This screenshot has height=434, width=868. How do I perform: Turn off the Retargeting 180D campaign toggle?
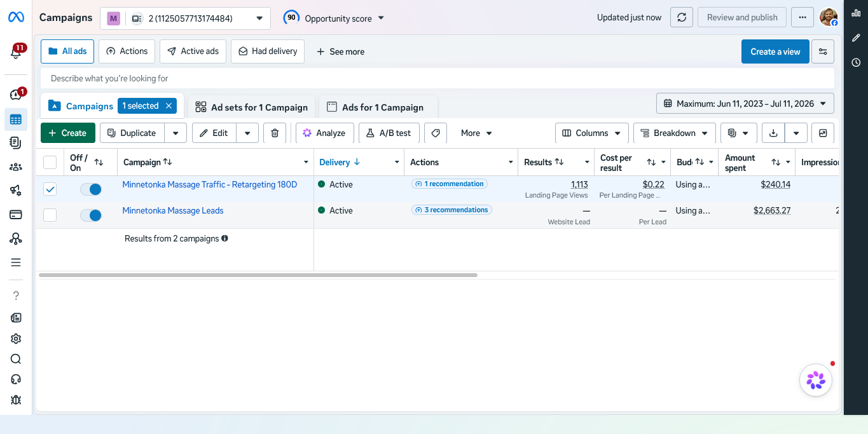pyautogui.click(x=91, y=189)
